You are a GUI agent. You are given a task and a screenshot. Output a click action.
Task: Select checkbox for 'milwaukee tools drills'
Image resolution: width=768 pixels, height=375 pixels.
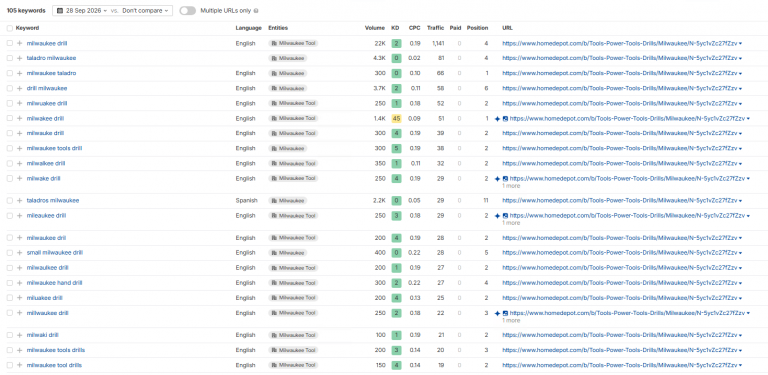pos(10,351)
